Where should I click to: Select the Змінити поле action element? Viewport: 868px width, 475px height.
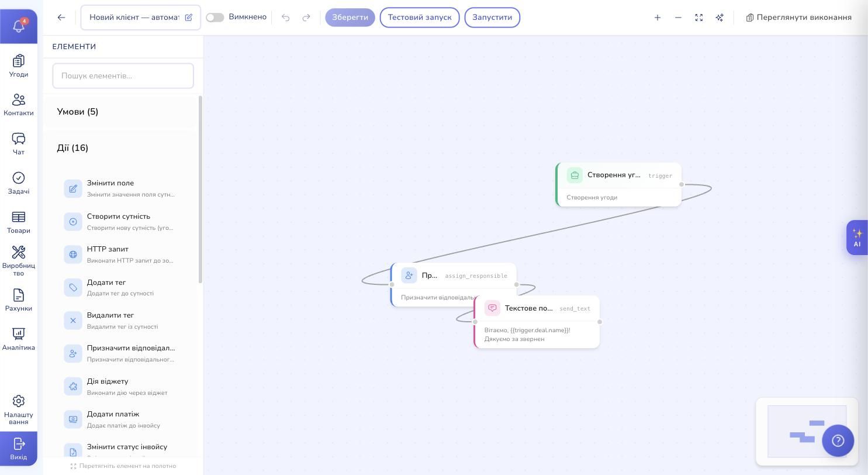pos(121,188)
